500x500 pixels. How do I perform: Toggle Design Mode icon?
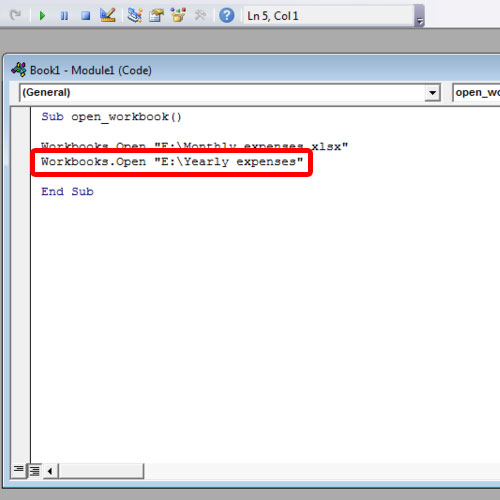[x=108, y=15]
